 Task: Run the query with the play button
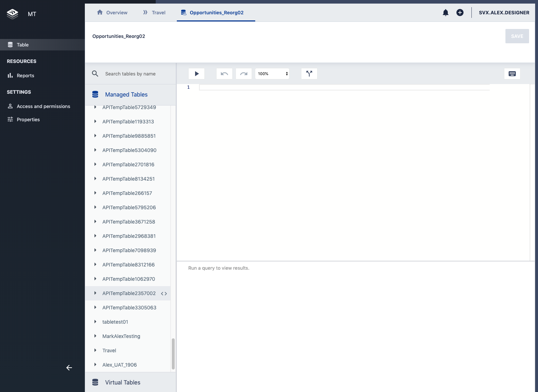coord(197,74)
